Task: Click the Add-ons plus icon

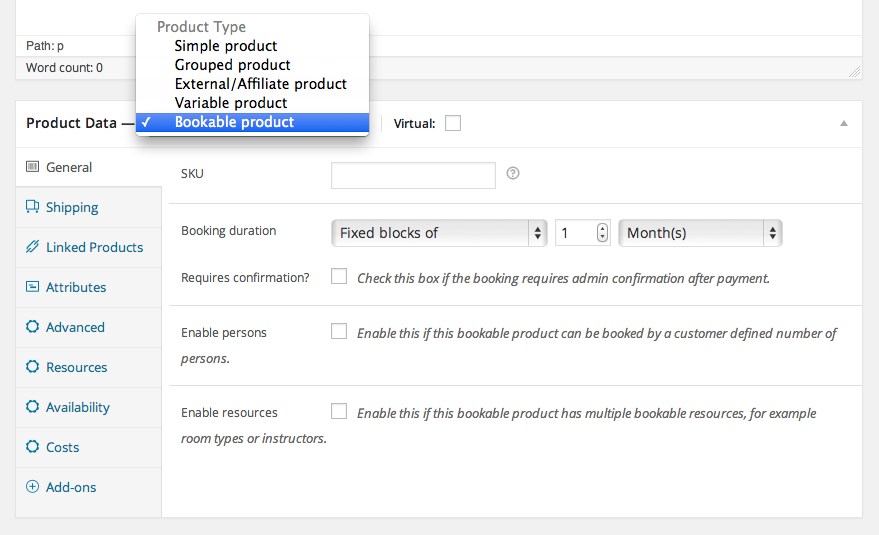Action: coord(33,487)
